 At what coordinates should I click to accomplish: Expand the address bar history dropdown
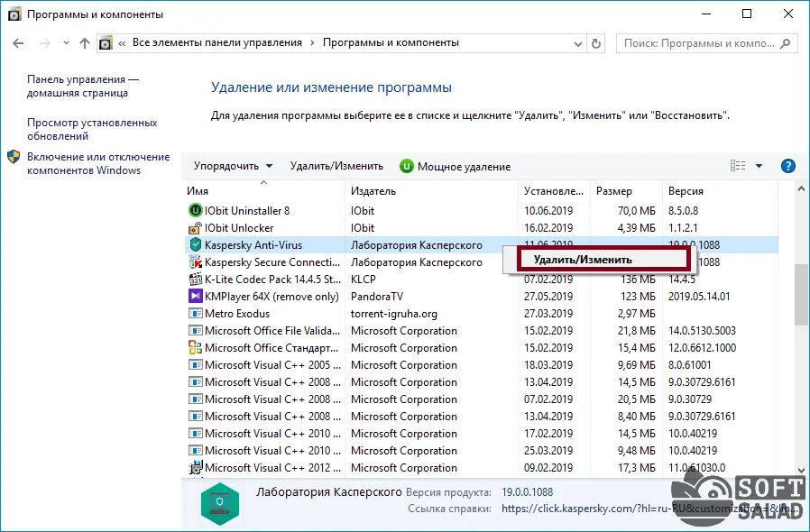(x=578, y=44)
